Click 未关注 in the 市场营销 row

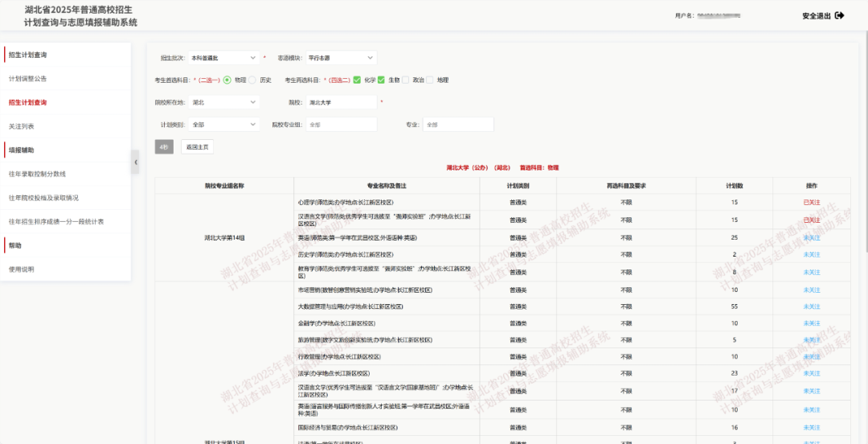click(812, 290)
